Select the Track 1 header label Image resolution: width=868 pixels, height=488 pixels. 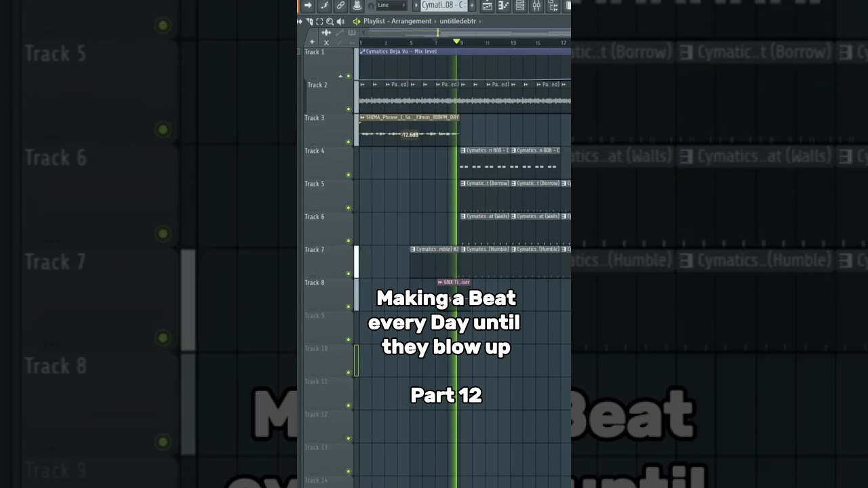point(314,52)
